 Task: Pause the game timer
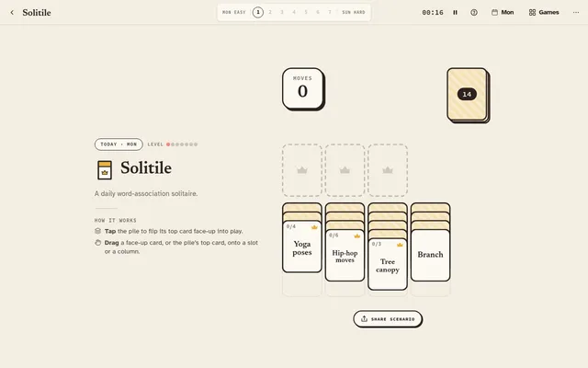click(x=456, y=12)
